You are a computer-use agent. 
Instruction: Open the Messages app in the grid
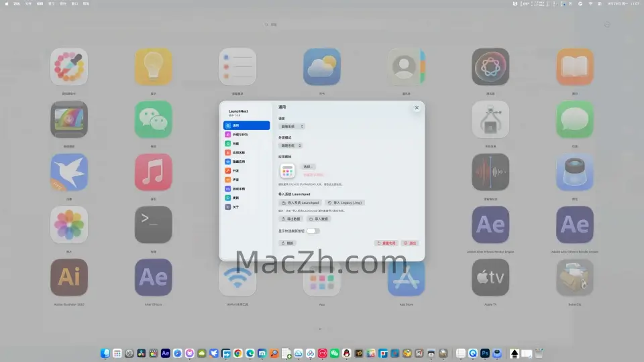575,119
